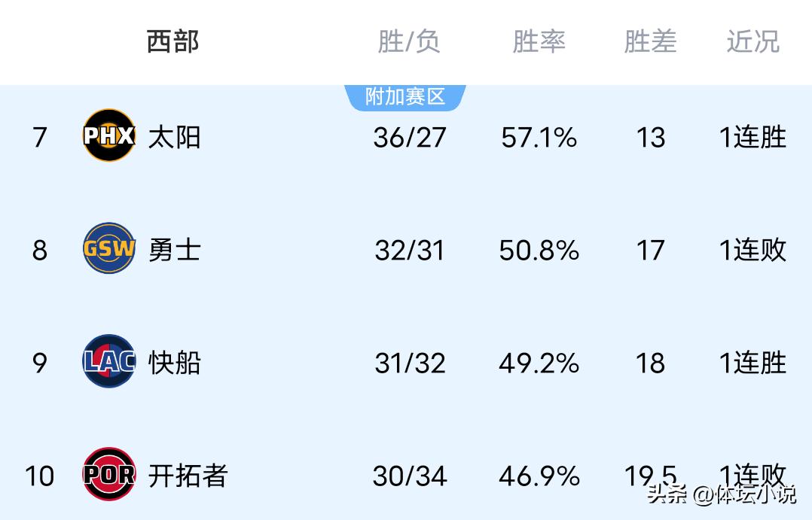Sort by the 胜率 column header

tap(539, 41)
